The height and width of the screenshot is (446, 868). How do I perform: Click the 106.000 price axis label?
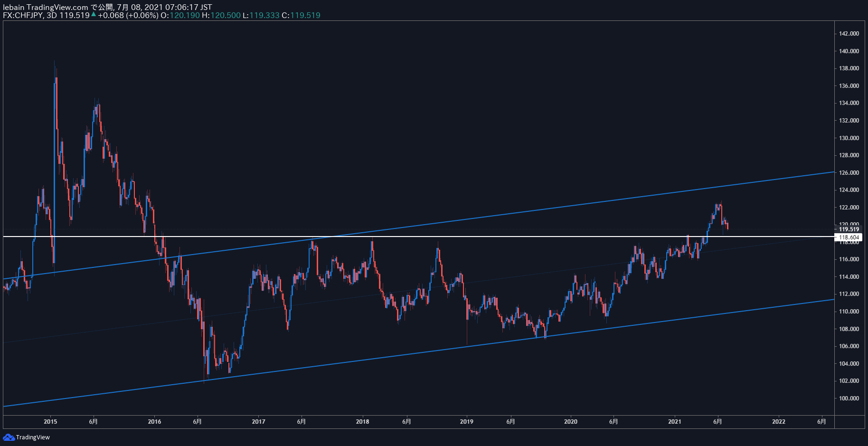click(x=849, y=346)
